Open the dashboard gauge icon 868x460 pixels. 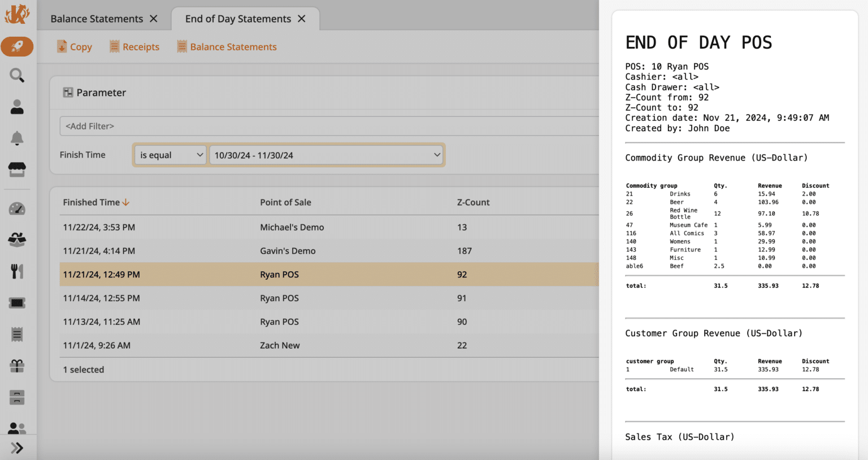17,209
